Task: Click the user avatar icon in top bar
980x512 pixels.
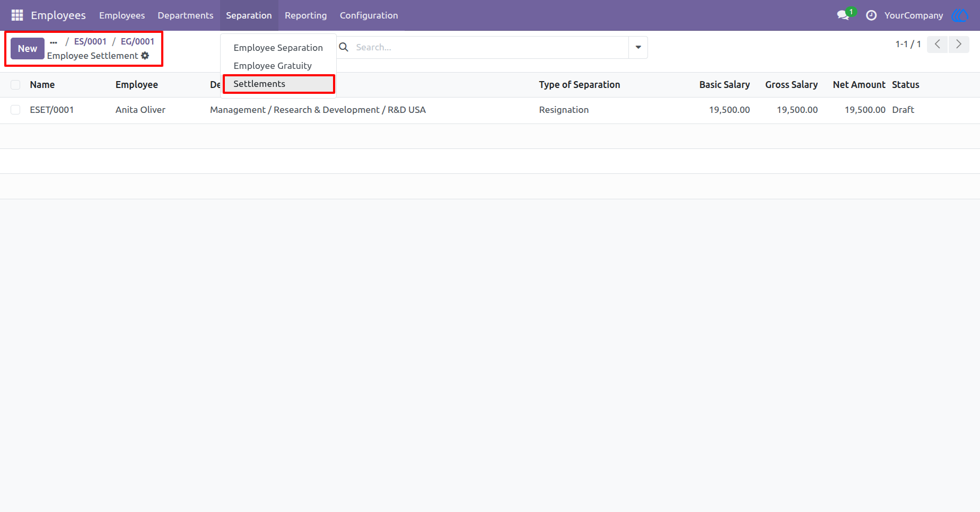Action: [x=960, y=15]
